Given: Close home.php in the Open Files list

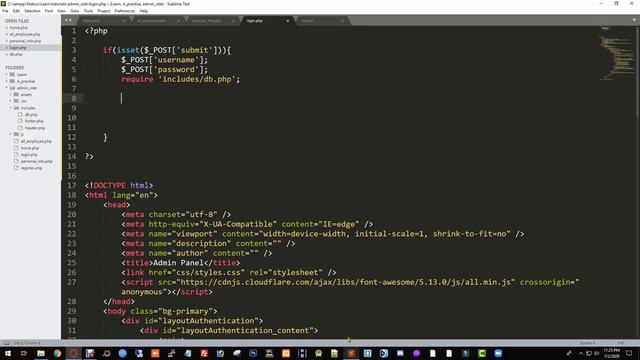Looking at the screenshot, I should [7, 28].
